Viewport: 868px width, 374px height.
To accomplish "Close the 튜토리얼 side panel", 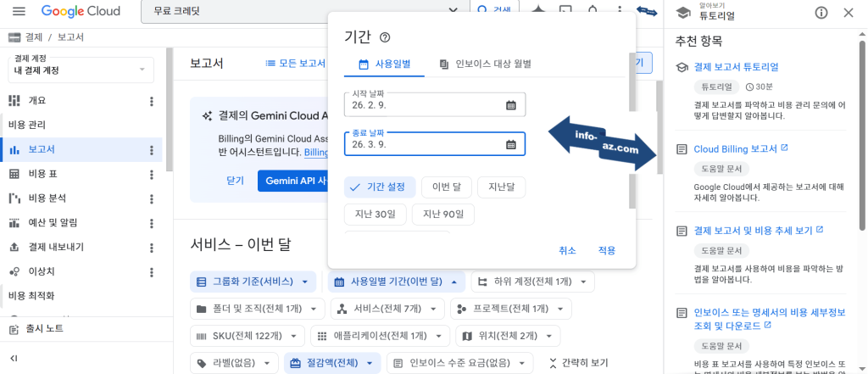I will point(848,12).
